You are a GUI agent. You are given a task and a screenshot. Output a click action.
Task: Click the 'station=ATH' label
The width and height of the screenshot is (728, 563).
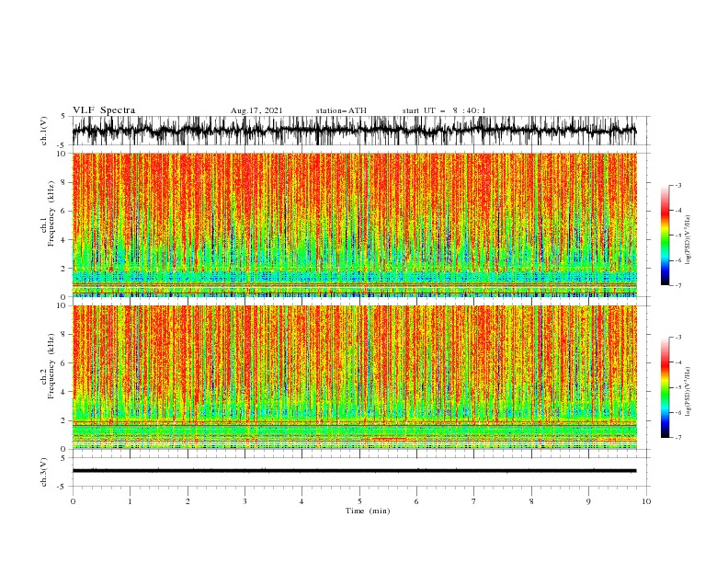(341, 110)
